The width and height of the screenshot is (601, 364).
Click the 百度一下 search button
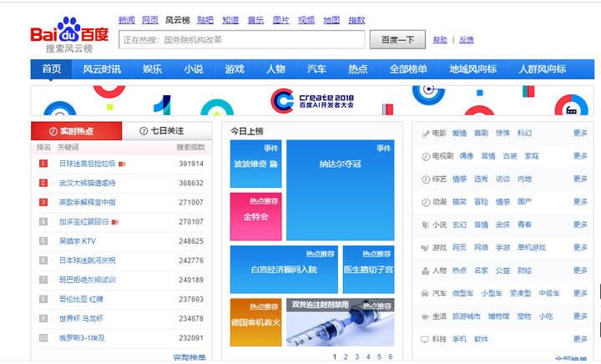click(x=397, y=39)
